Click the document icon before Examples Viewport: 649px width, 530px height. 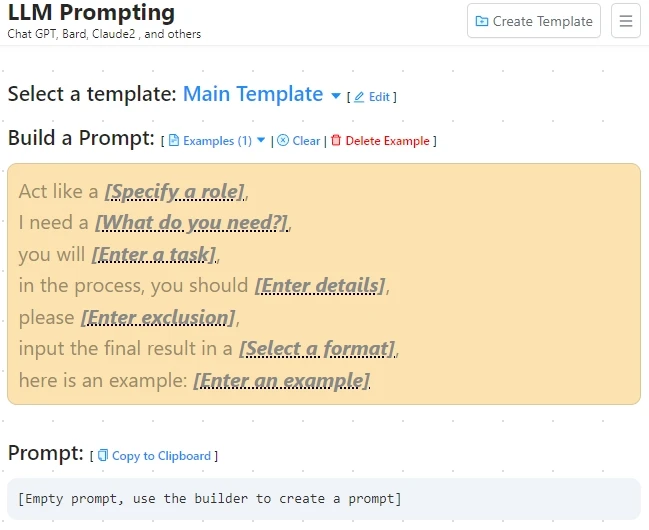tap(174, 141)
